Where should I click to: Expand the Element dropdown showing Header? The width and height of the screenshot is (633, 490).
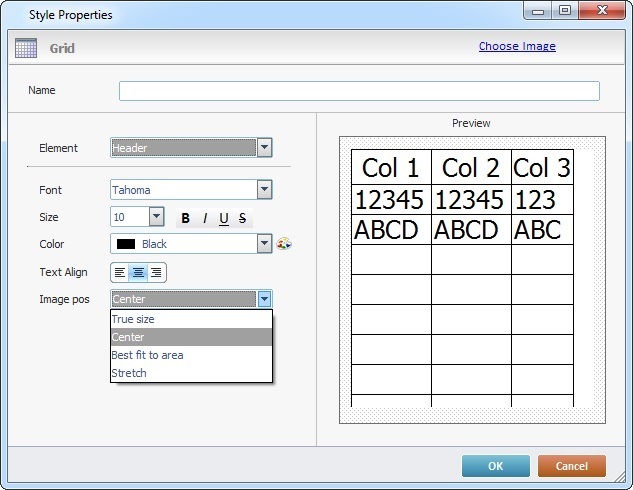264,148
